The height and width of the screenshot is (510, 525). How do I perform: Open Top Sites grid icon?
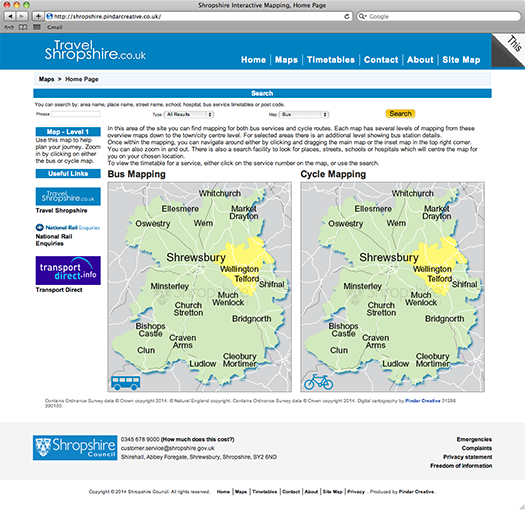(37, 27)
